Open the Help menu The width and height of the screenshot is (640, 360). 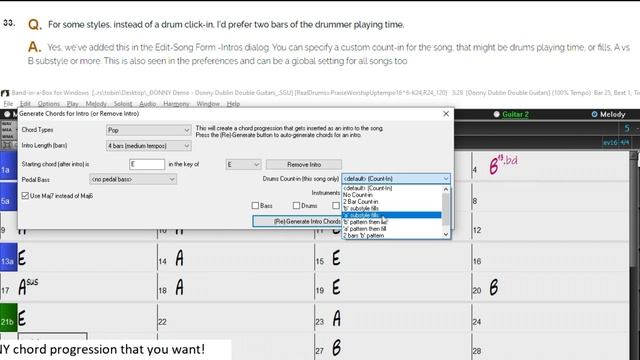click(233, 104)
